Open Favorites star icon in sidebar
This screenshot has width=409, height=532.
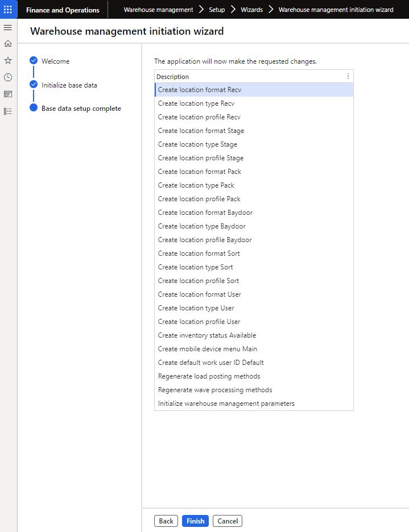8,60
